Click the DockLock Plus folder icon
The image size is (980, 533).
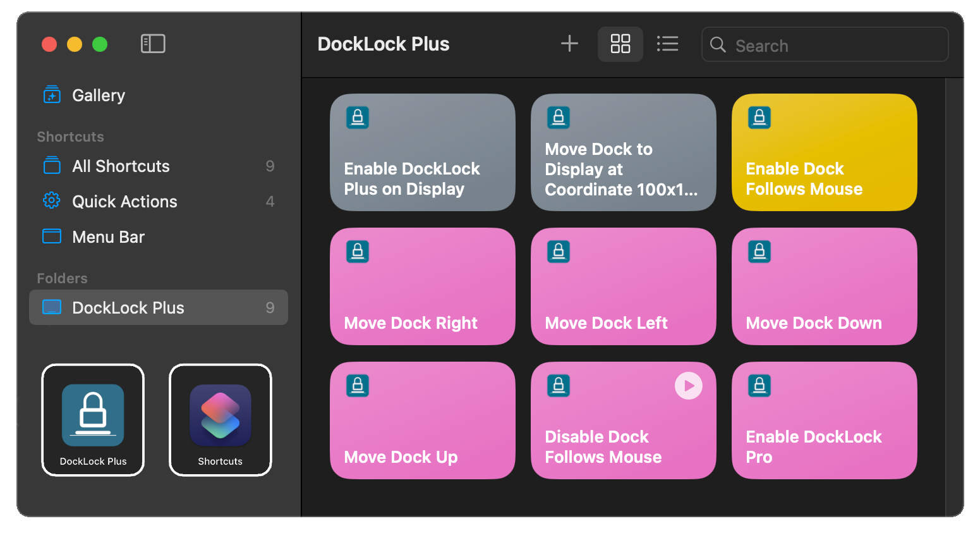tap(52, 307)
